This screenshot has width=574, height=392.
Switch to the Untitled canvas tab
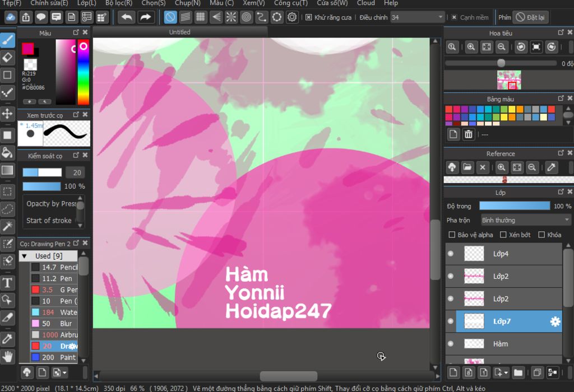(x=180, y=32)
